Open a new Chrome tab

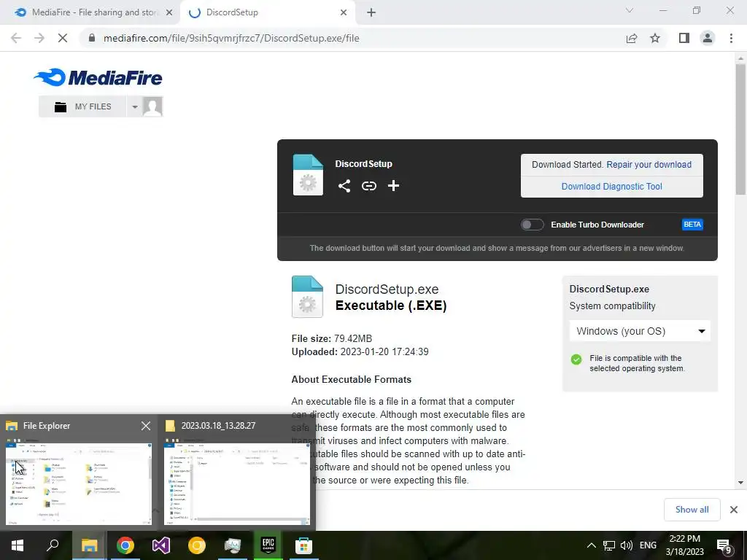(371, 12)
